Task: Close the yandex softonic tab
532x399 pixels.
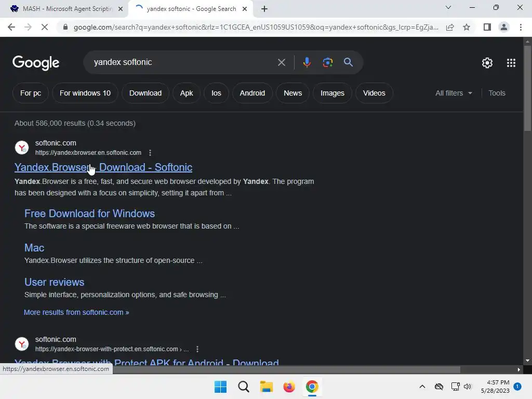Action: click(x=245, y=9)
